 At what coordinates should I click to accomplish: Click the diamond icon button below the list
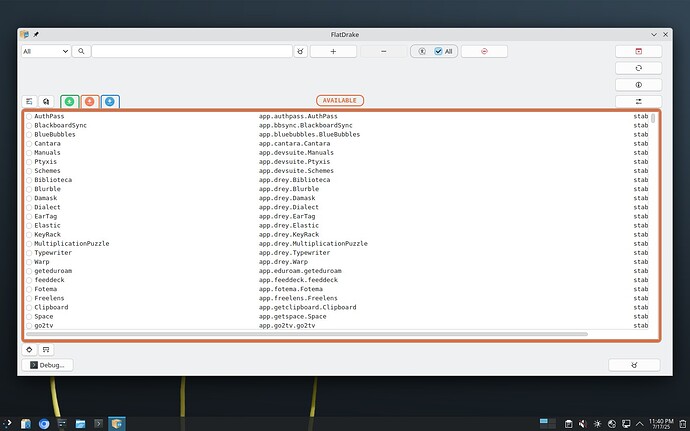29,350
